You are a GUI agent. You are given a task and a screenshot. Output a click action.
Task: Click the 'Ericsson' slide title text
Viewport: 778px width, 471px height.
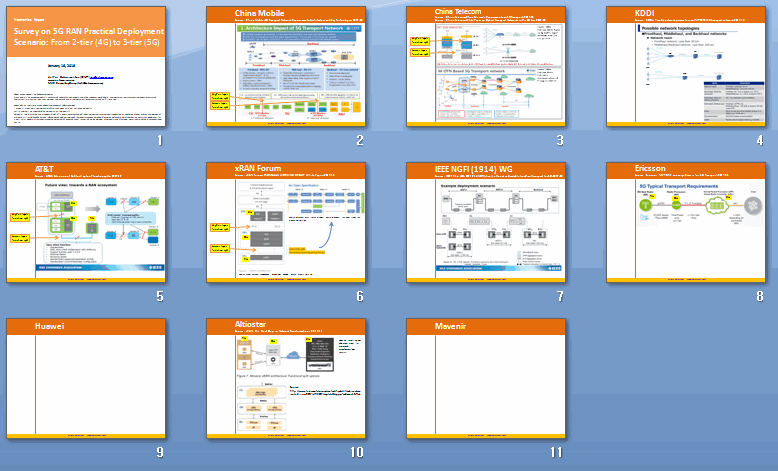point(650,168)
